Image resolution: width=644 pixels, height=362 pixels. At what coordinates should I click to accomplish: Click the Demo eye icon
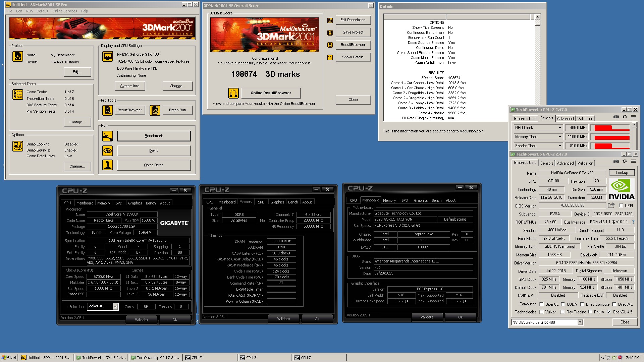coord(108,151)
